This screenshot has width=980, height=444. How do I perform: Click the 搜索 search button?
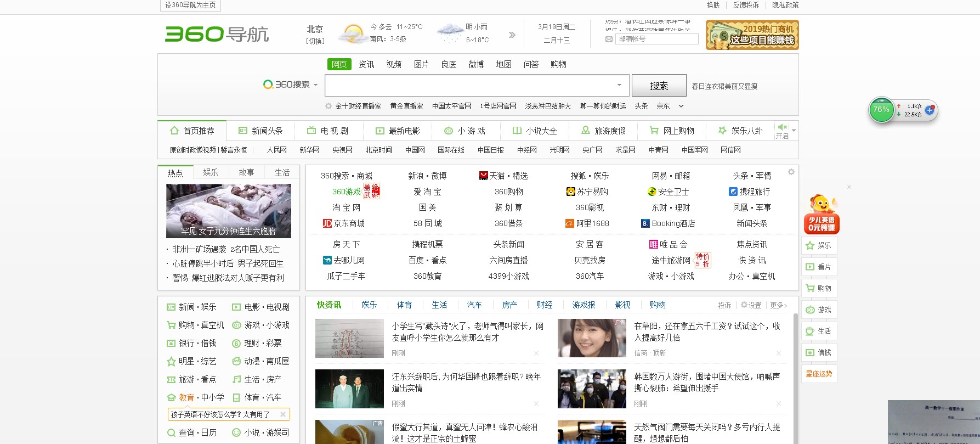click(x=659, y=86)
